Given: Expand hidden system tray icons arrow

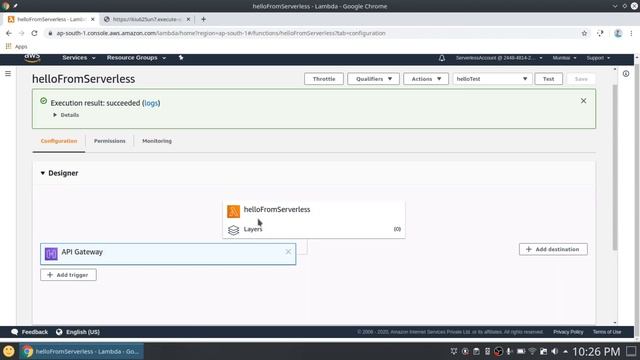Looking at the screenshot, I should pos(565,351).
